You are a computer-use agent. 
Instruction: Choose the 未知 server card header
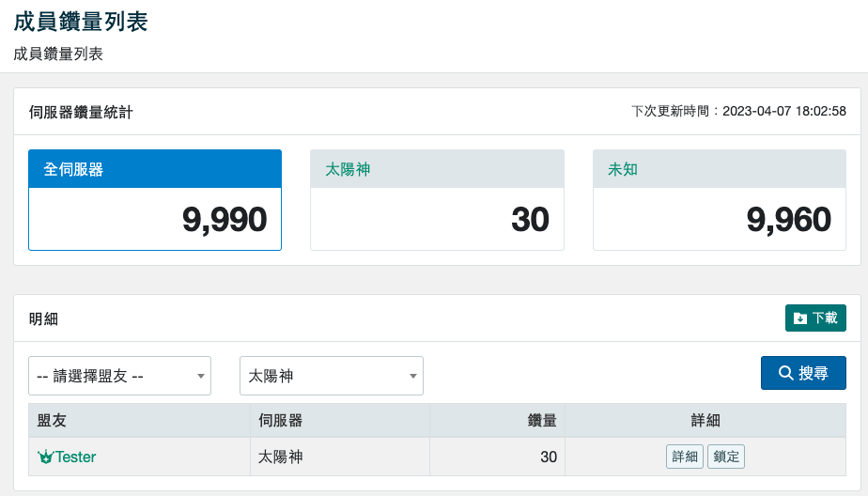coord(719,169)
